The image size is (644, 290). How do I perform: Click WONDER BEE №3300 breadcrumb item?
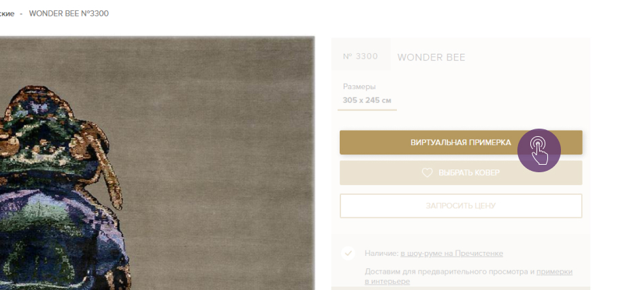pyautogui.click(x=69, y=14)
